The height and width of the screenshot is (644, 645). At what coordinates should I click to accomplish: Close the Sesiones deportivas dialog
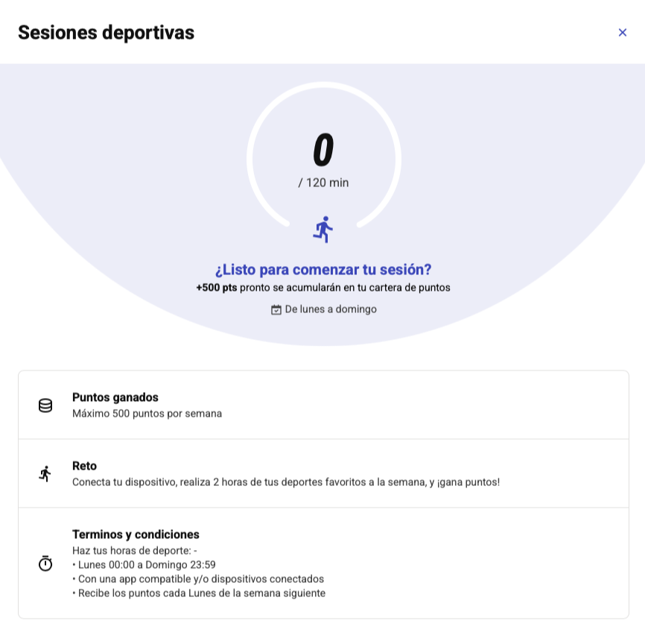click(623, 33)
